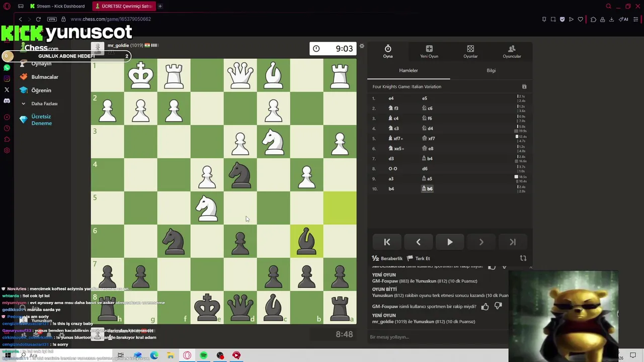
Task: Open mr_goldie opponent profile name
Action: point(118,45)
